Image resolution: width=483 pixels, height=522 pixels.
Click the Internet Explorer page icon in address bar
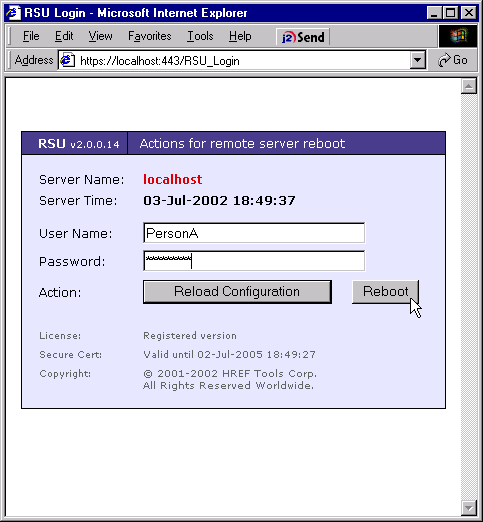click(67, 60)
